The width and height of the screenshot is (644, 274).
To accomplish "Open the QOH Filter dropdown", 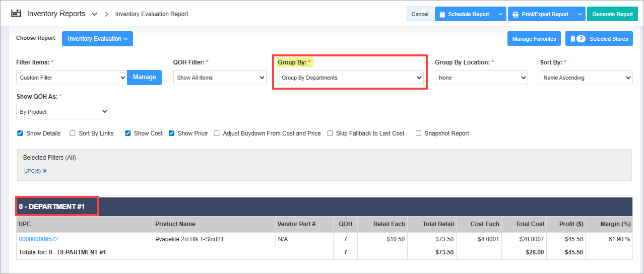I will pos(220,78).
